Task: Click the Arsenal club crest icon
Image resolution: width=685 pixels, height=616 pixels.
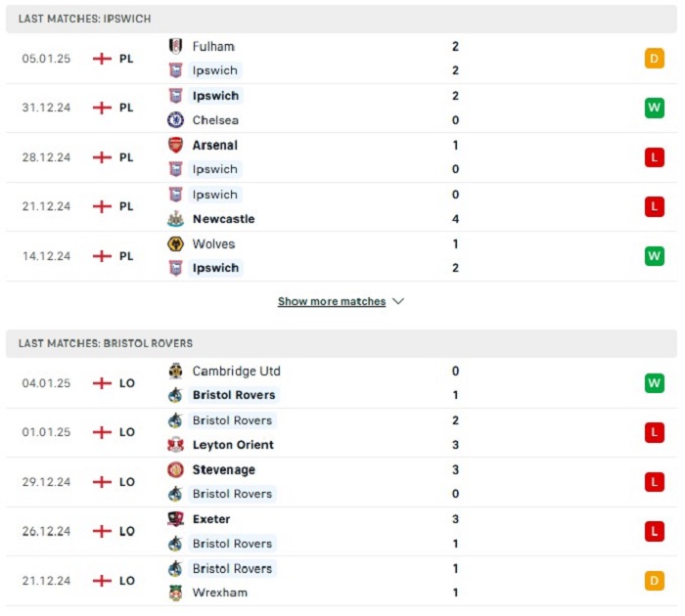Action: tap(175, 145)
